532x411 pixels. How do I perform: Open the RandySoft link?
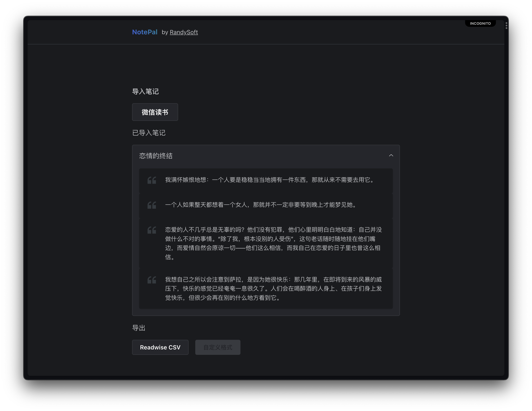coord(184,32)
